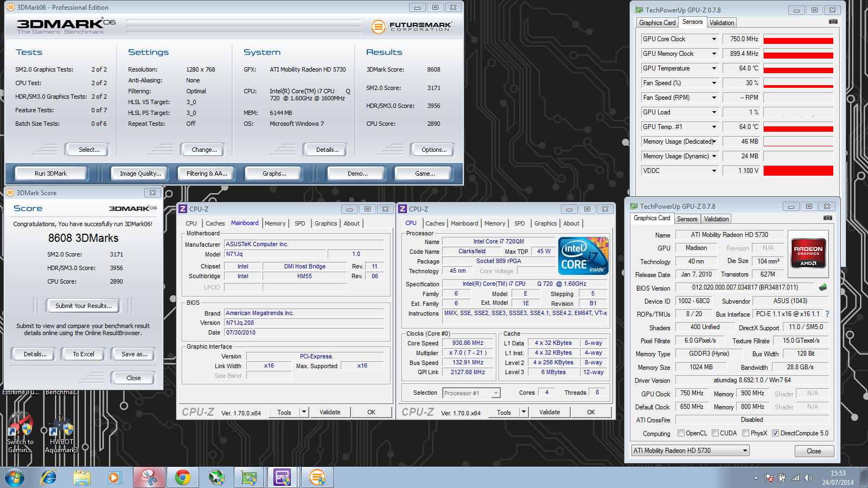Click the red GPU Temperature sensor graph

(x=798, y=68)
